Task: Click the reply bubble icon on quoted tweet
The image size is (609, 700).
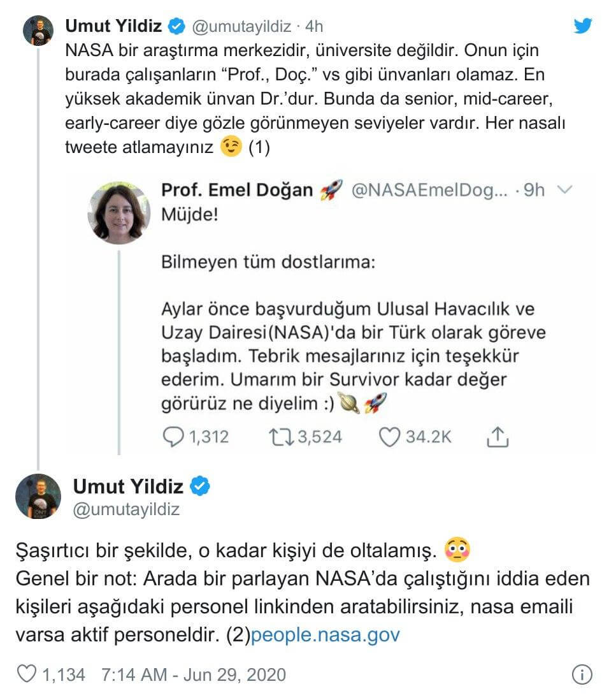Action: pyautogui.click(x=173, y=436)
